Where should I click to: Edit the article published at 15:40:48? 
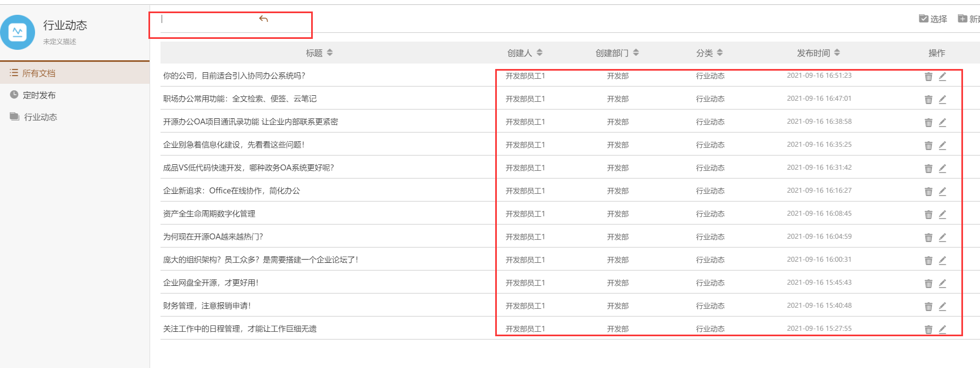pyautogui.click(x=942, y=307)
